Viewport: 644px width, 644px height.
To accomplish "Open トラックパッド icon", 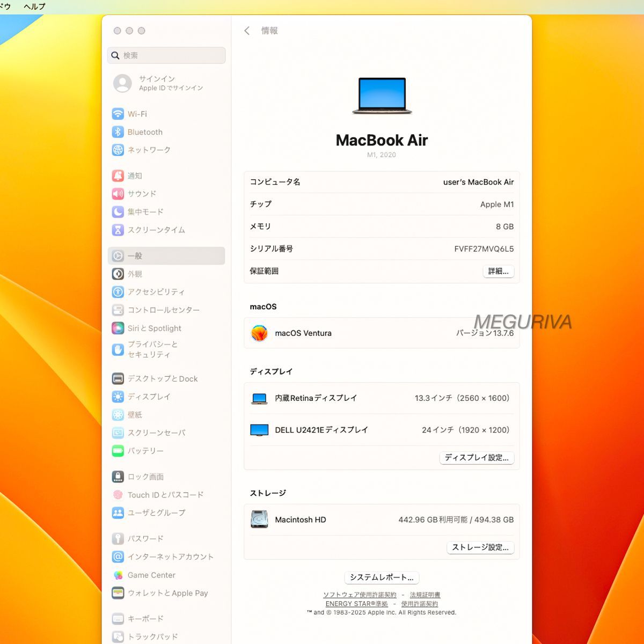I will [x=118, y=637].
